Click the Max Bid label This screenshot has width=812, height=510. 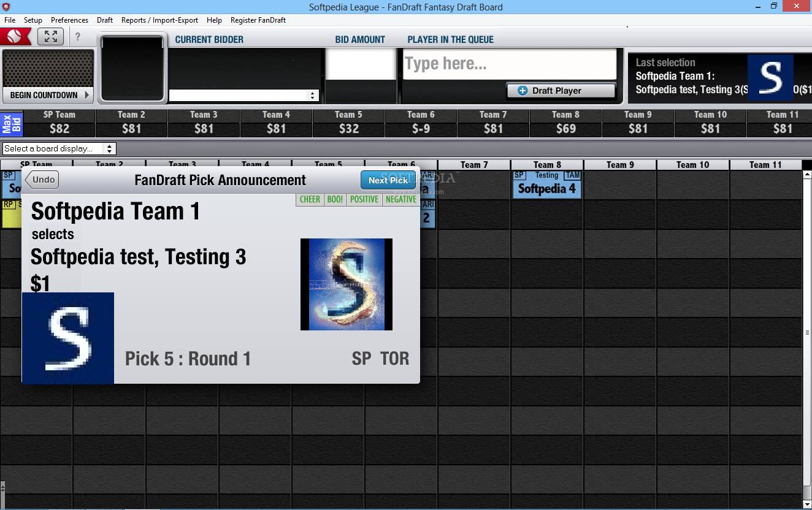12,123
